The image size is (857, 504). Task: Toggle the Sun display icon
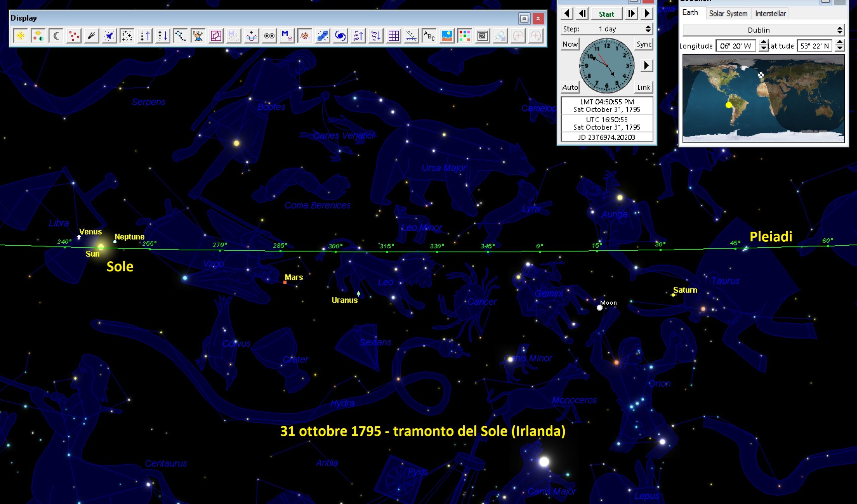pyautogui.click(x=20, y=36)
